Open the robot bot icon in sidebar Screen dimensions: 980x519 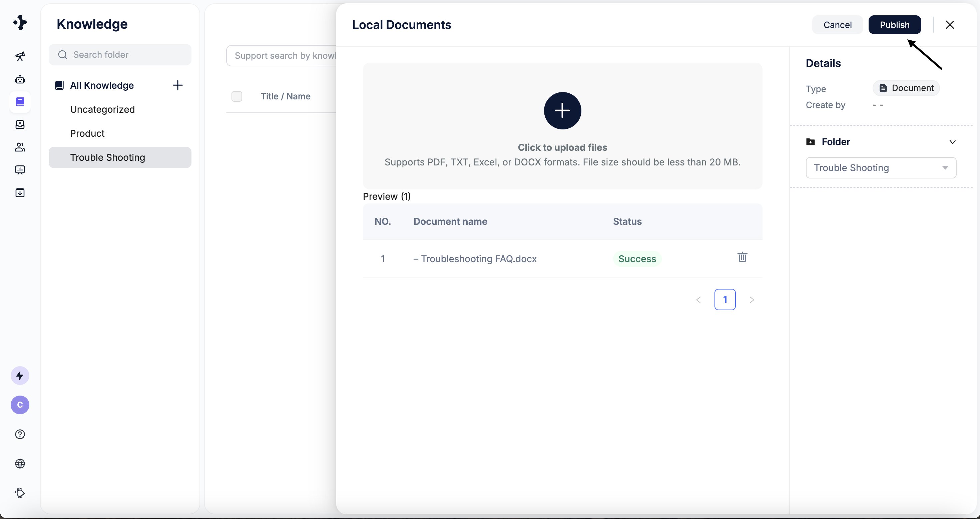pos(20,79)
